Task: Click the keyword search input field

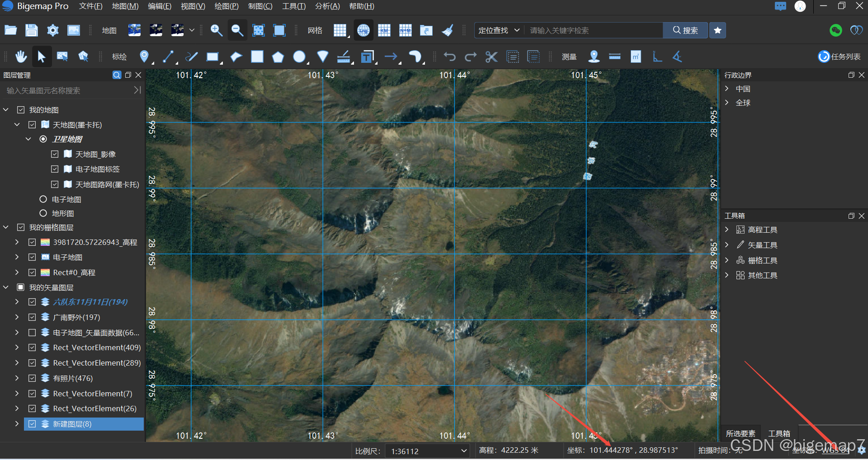Action: click(594, 30)
